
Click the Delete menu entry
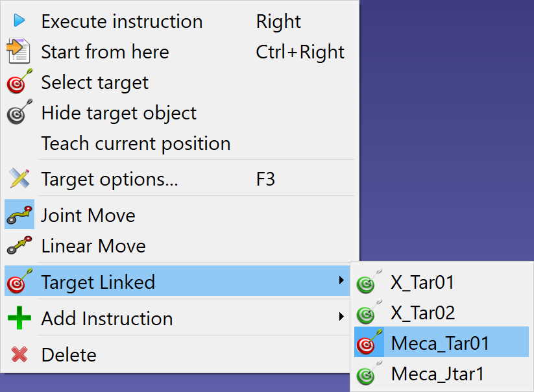(x=177, y=354)
